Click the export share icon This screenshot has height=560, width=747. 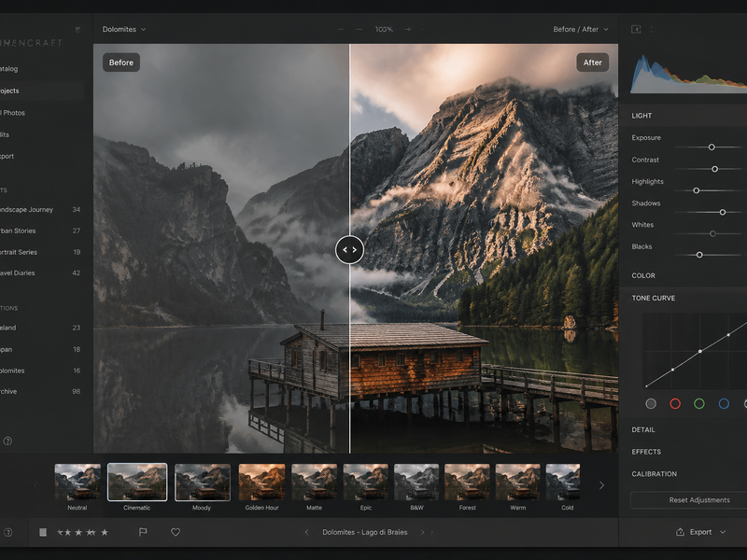pyautogui.click(x=681, y=532)
